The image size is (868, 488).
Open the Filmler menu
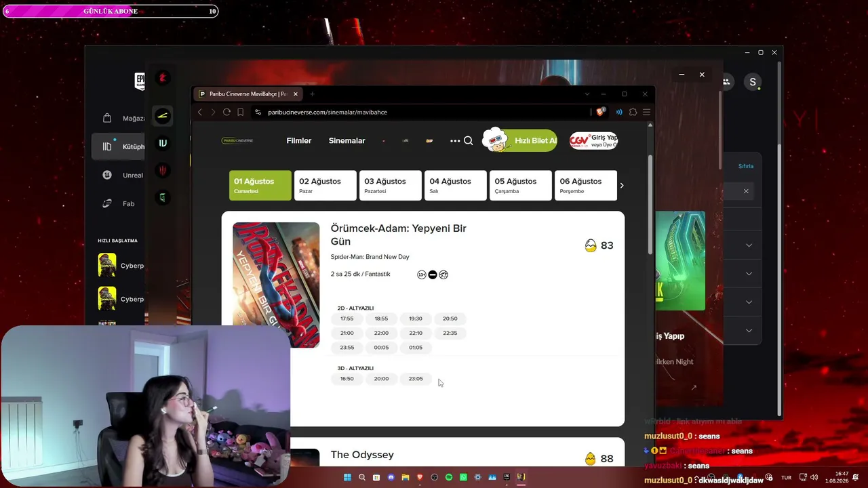tap(299, 141)
